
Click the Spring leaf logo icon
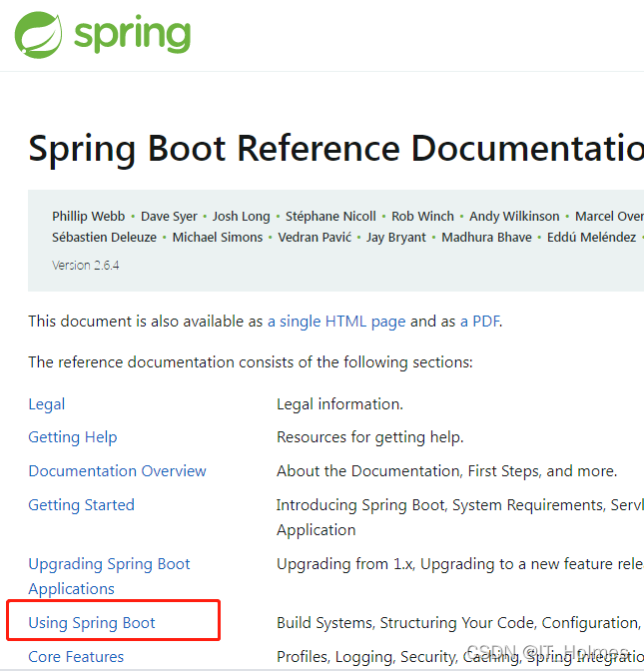38,35
